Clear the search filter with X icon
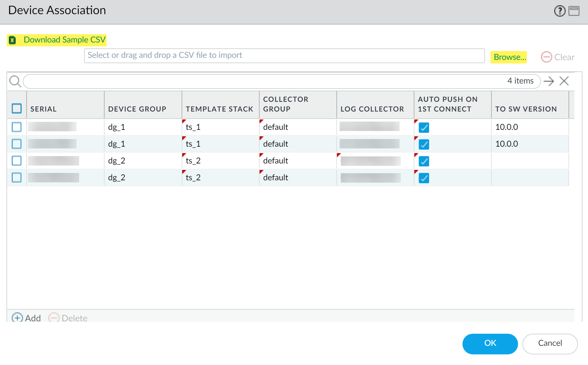The height and width of the screenshot is (365, 588). point(564,81)
